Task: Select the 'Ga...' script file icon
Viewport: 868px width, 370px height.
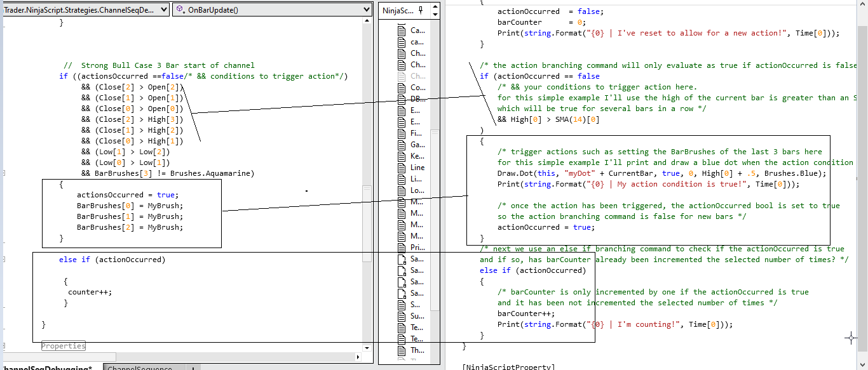Action: point(402,145)
